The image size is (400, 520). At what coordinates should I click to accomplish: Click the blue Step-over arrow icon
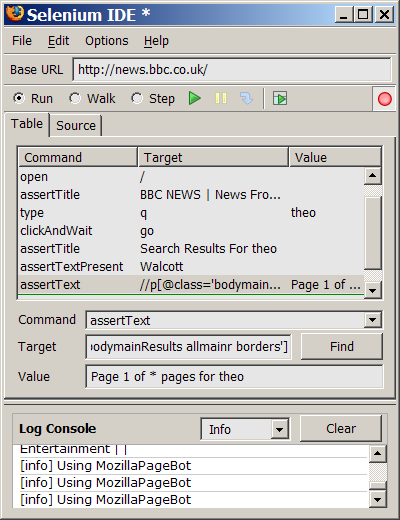(x=246, y=98)
